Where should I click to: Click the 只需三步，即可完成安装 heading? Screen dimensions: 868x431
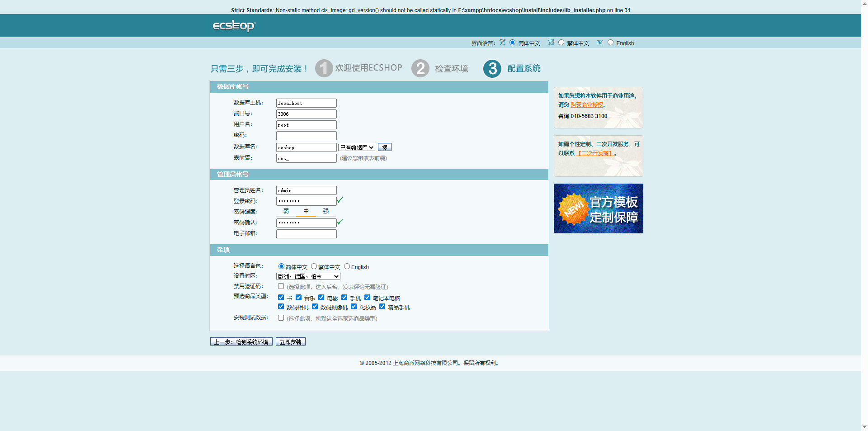point(259,69)
